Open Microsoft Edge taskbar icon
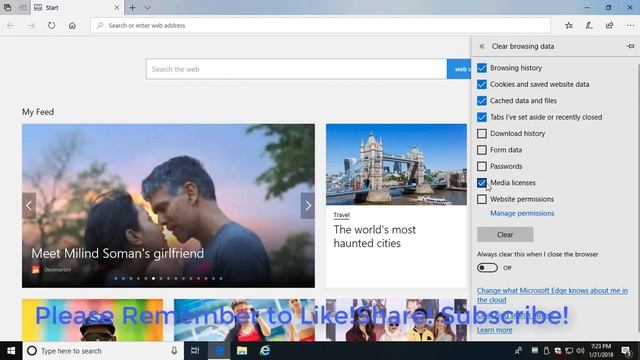 point(219,351)
